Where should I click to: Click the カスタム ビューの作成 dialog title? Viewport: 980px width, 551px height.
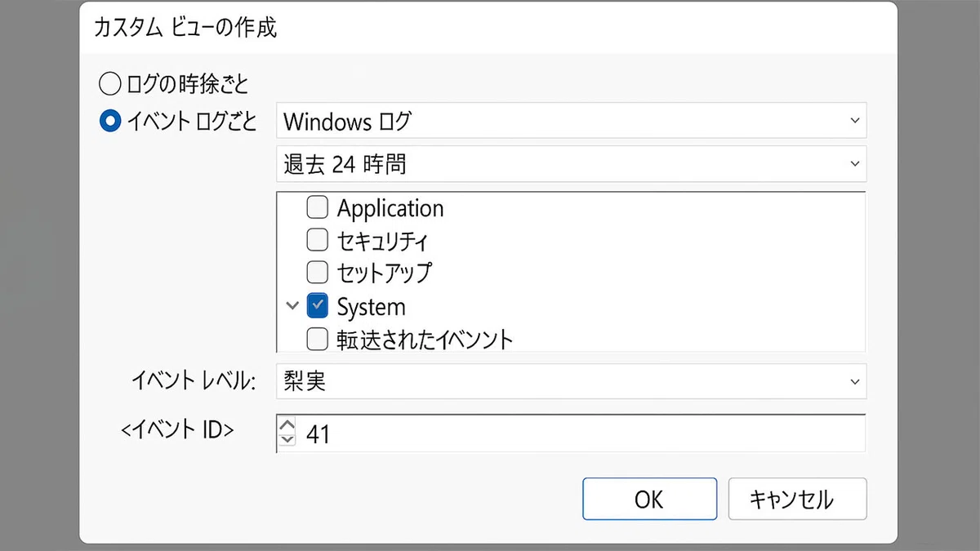pos(185,27)
